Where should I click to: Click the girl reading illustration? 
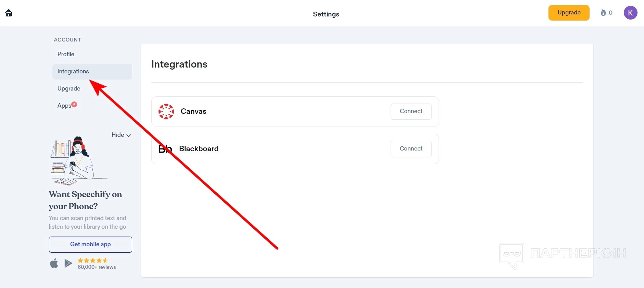click(x=76, y=160)
